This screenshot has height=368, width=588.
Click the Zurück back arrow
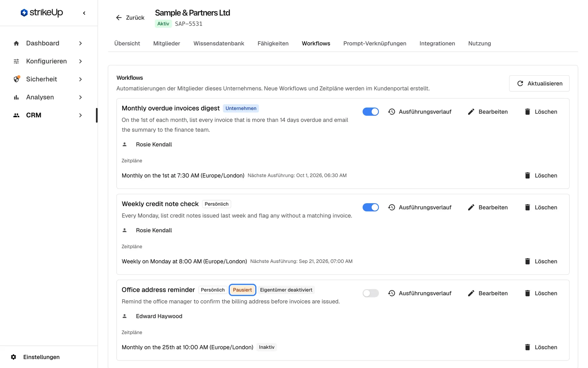(119, 18)
